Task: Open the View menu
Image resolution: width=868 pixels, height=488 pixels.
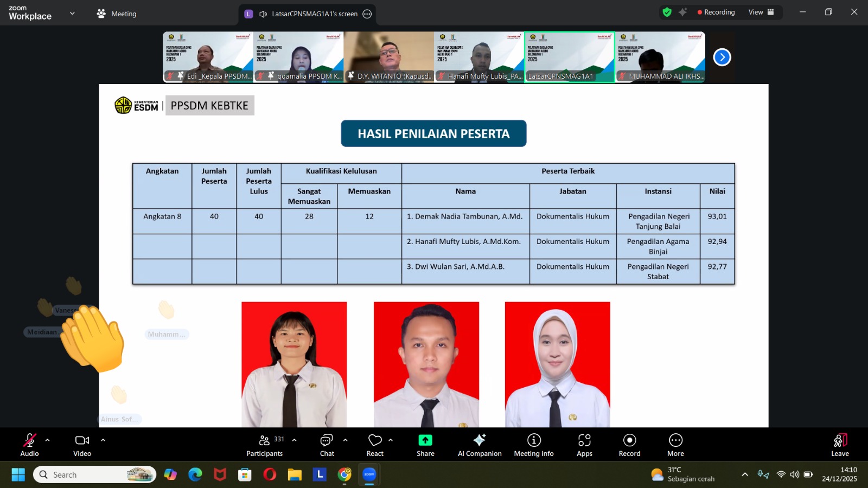Action: (756, 11)
